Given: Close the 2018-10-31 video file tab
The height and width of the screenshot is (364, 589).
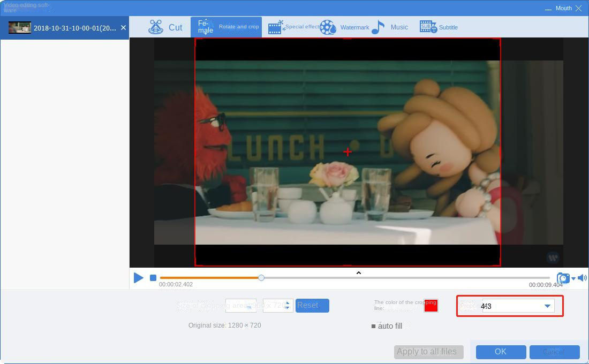Looking at the screenshot, I should 123,27.
